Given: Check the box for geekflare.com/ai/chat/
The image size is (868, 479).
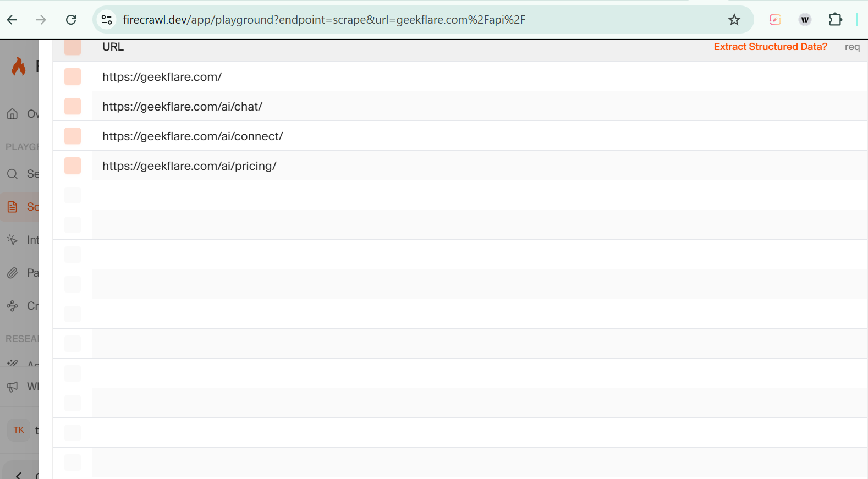Looking at the screenshot, I should click(73, 106).
